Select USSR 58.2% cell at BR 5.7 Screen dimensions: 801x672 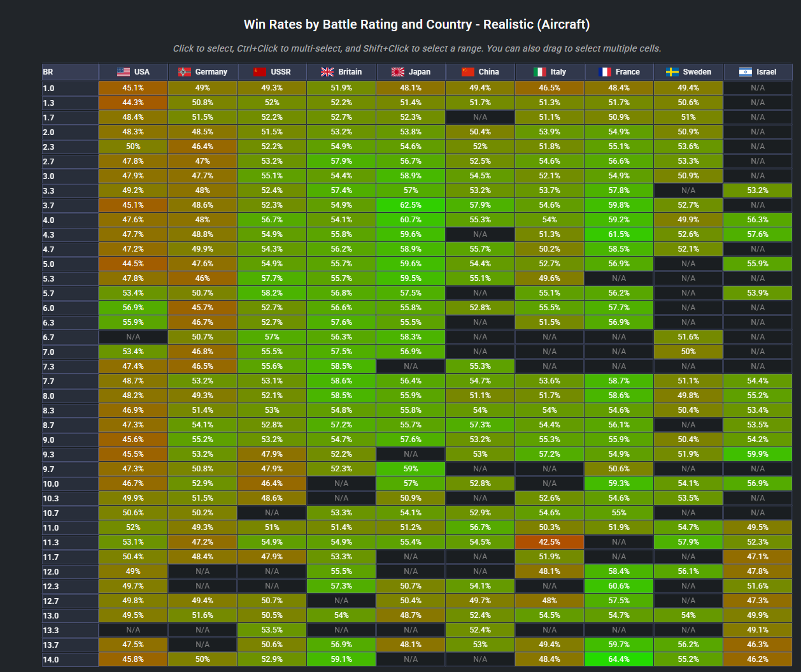(x=272, y=293)
